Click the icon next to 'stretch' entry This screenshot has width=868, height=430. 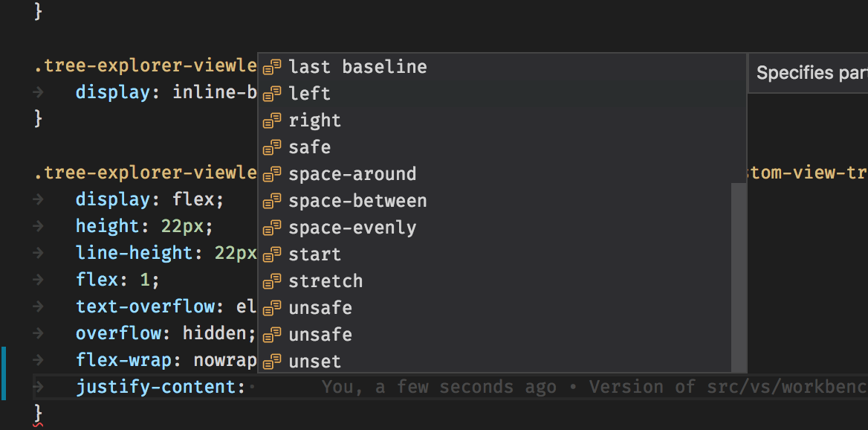coord(271,281)
